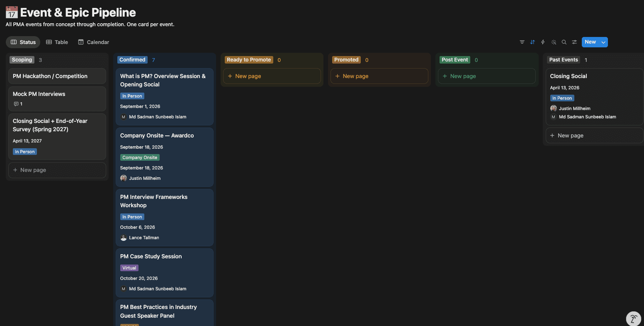Create a new page with New button

590,42
